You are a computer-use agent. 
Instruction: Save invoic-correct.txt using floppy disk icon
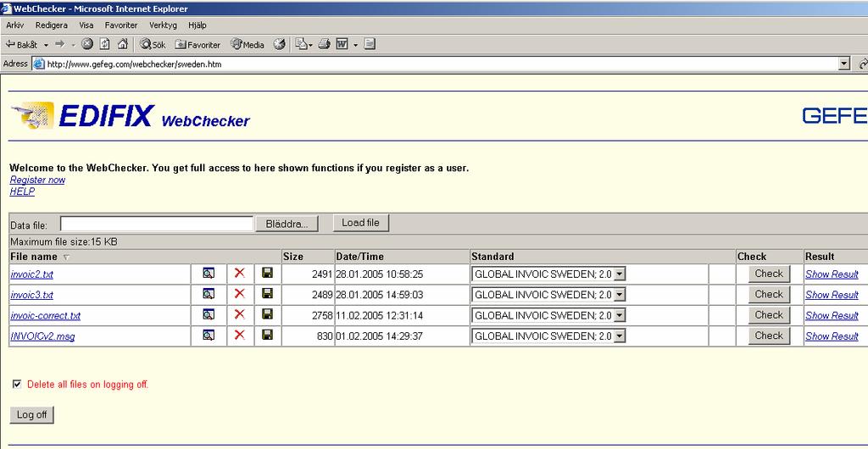pyautogui.click(x=267, y=314)
